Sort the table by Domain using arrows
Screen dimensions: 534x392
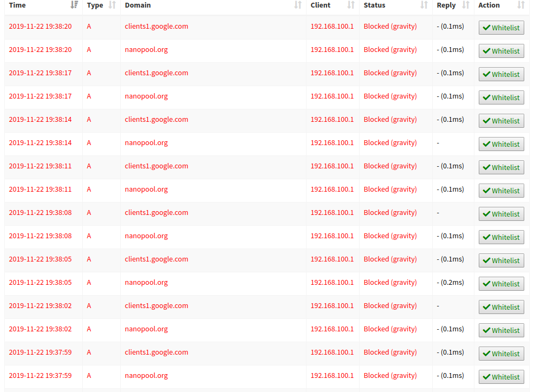point(297,5)
